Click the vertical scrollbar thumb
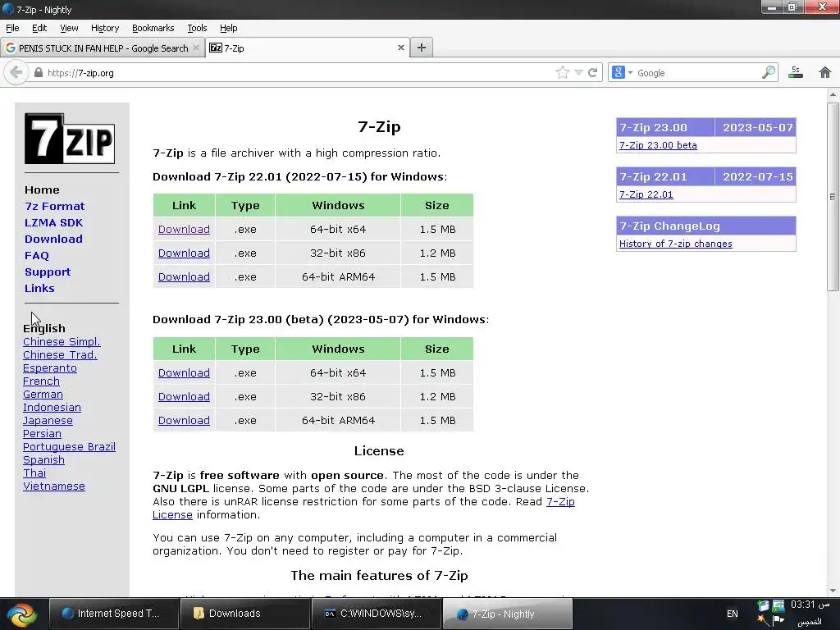This screenshot has width=840, height=630. (x=832, y=197)
